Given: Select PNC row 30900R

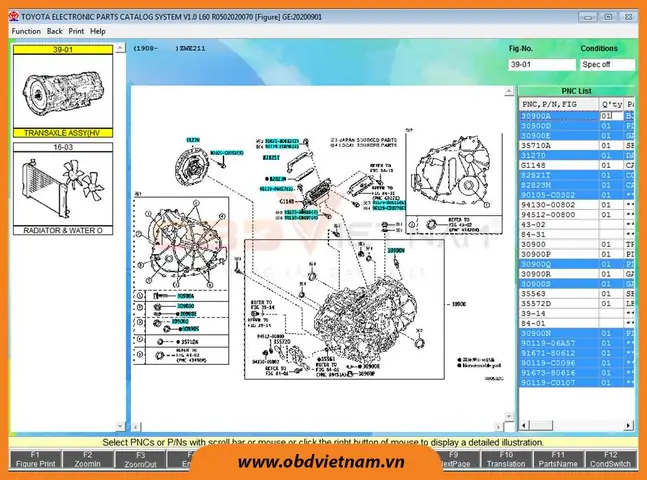Looking at the screenshot, I should click(577, 274).
